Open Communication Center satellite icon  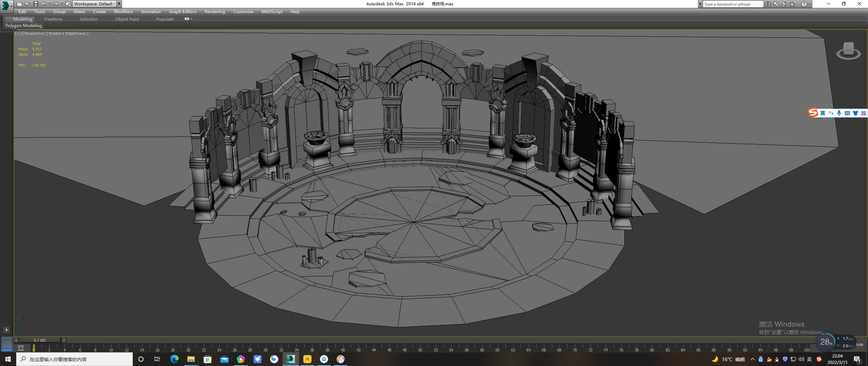pos(784,4)
